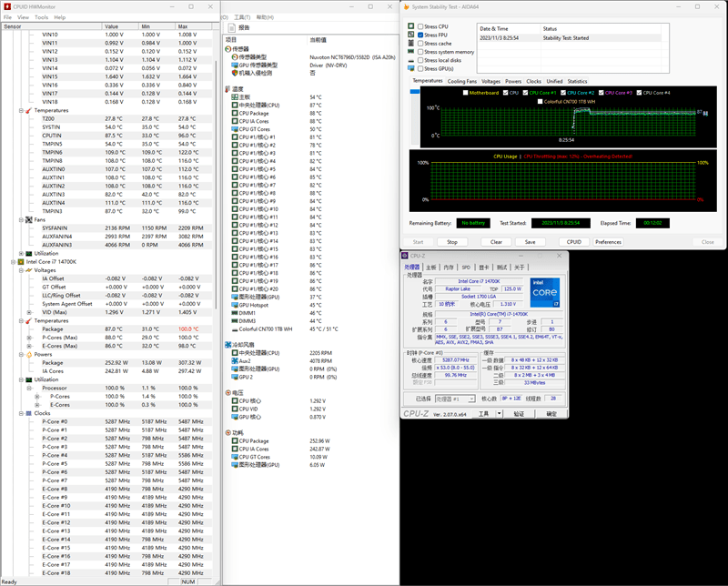Click the CPU GT Cores temperature monitor icon

click(x=235, y=129)
